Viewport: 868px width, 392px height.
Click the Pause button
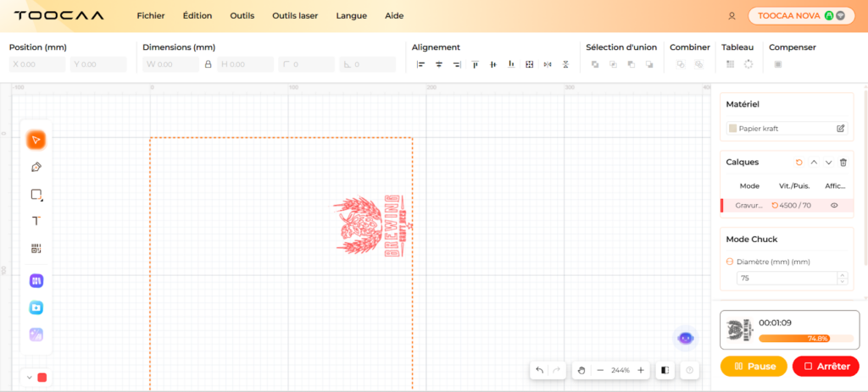click(x=754, y=366)
